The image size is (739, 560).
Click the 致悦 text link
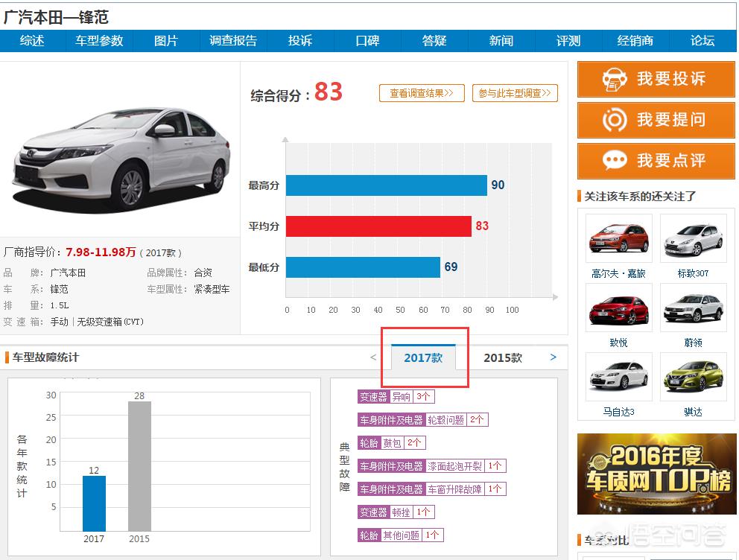pos(618,343)
